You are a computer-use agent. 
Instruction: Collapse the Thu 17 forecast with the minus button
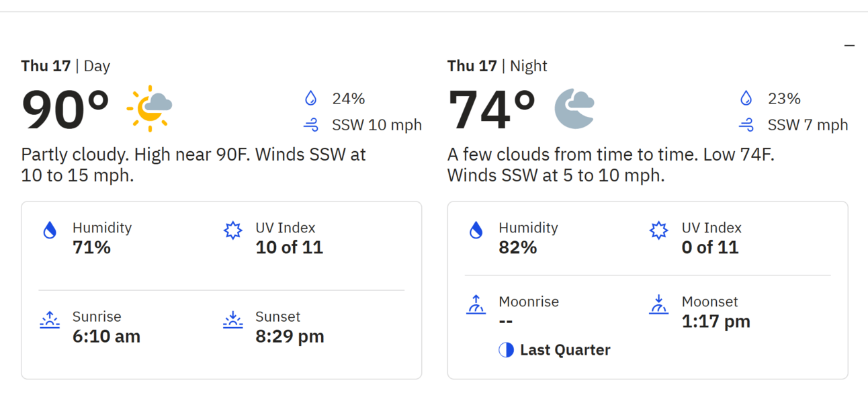point(849,46)
